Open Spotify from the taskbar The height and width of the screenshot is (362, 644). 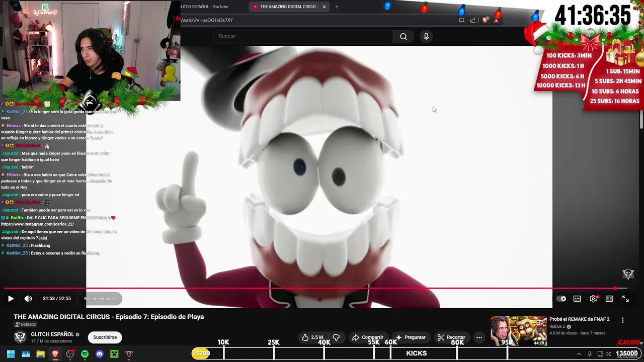click(x=85, y=354)
